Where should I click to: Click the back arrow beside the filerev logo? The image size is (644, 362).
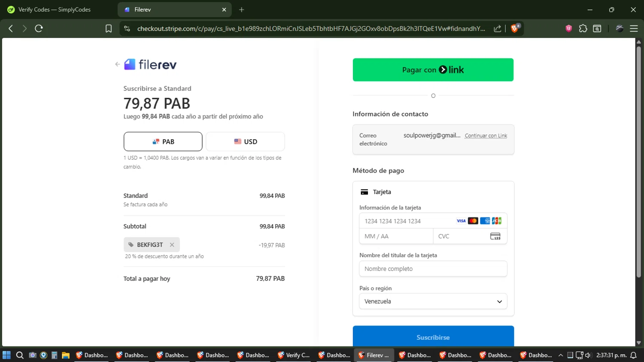tap(117, 64)
